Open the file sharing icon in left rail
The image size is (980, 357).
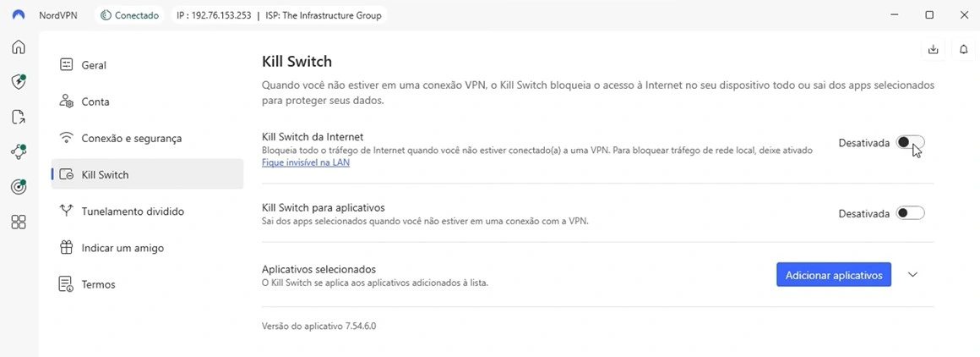tap(19, 117)
